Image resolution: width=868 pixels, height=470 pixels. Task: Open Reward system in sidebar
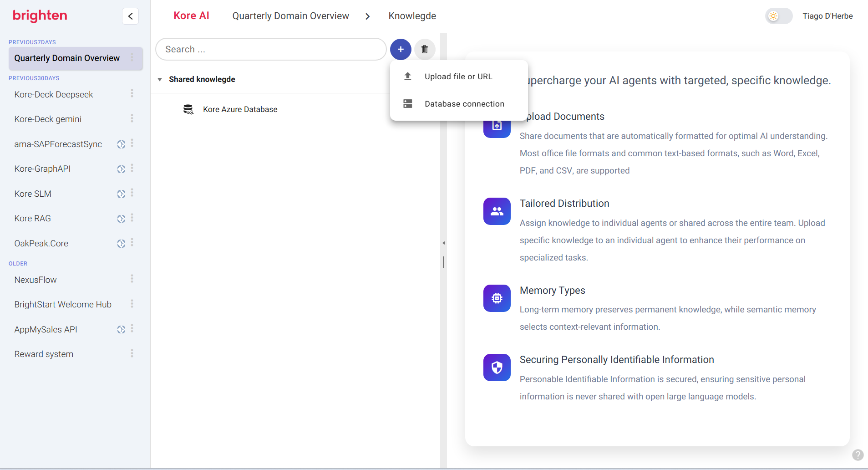(44, 354)
